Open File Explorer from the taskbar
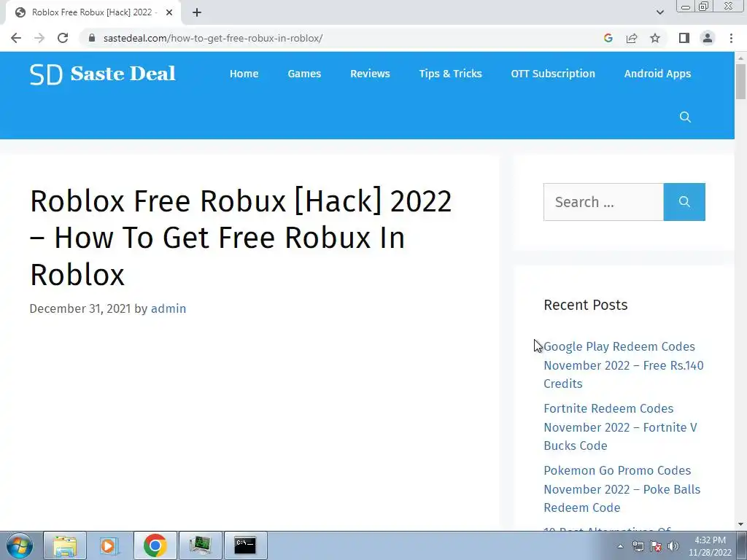This screenshot has width=747, height=560. pos(65,545)
